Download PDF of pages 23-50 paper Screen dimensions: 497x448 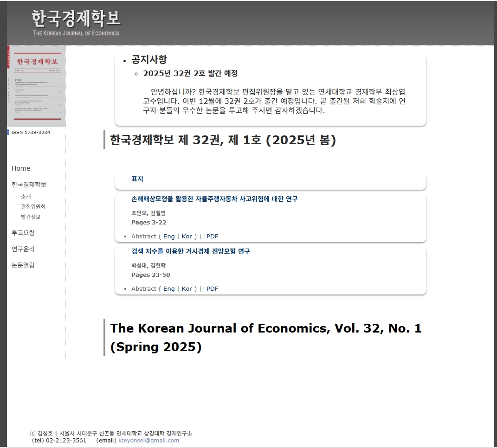click(213, 288)
